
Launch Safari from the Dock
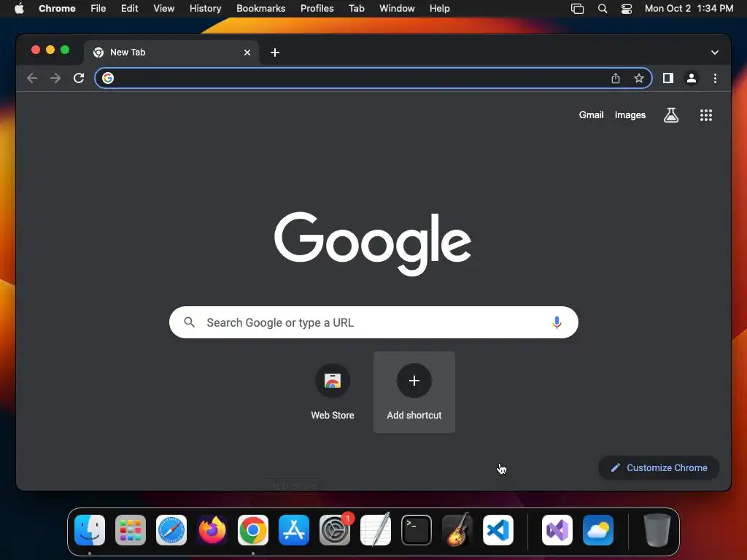171,530
